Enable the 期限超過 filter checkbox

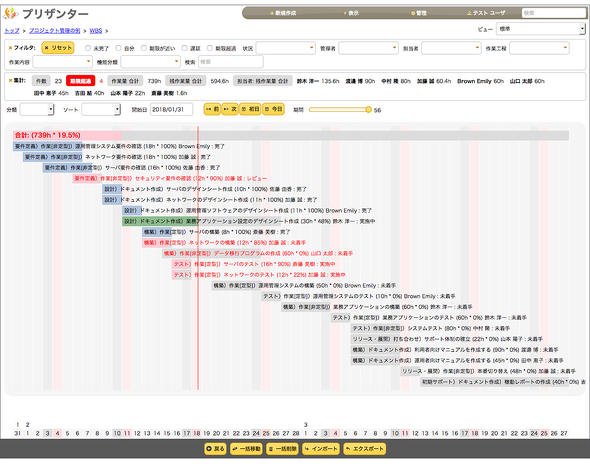210,48
